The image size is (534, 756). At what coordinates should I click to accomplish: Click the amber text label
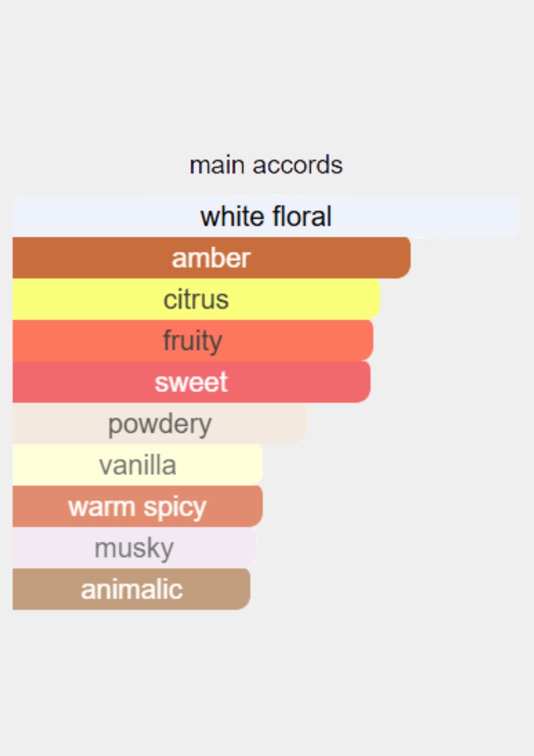[211, 258]
